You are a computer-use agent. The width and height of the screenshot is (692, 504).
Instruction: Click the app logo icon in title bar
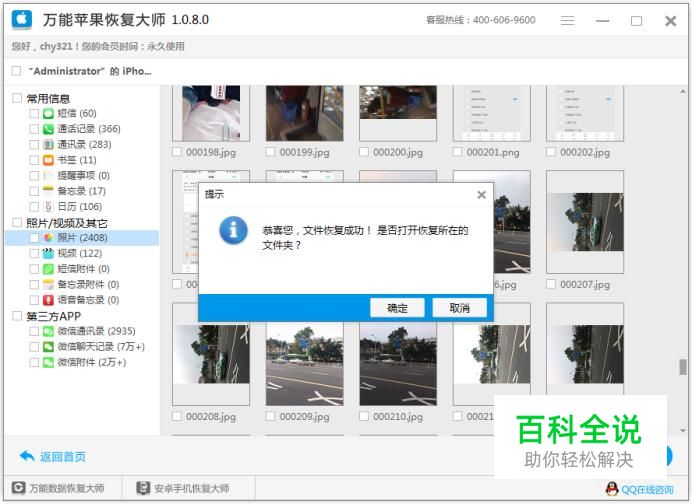coord(22,19)
